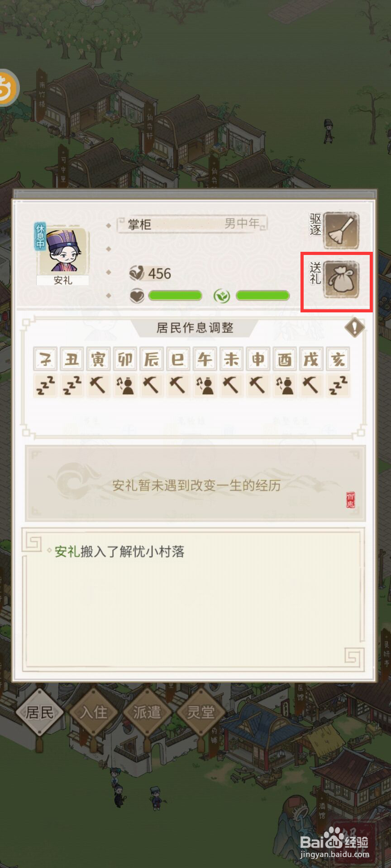Toggle the 子 hour sleep slot
The width and height of the screenshot is (391, 868).
pos(46,386)
